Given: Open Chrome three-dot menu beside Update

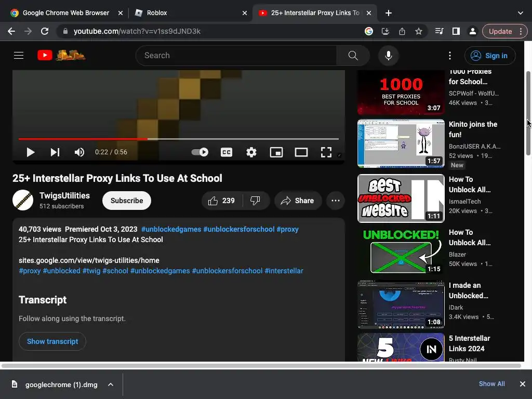Looking at the screenshot, I should point(521,31).
